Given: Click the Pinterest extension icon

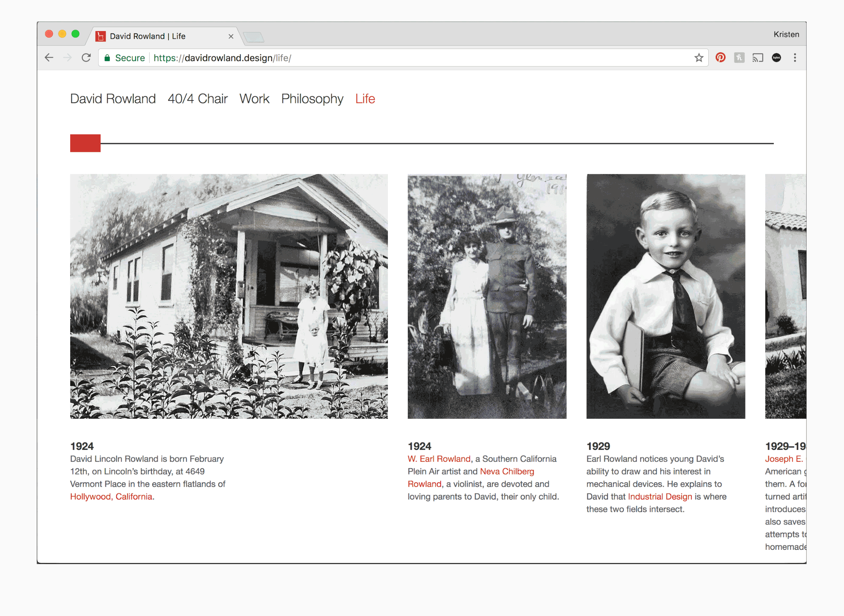Looking at the screenshot, I should pos(720,58).
